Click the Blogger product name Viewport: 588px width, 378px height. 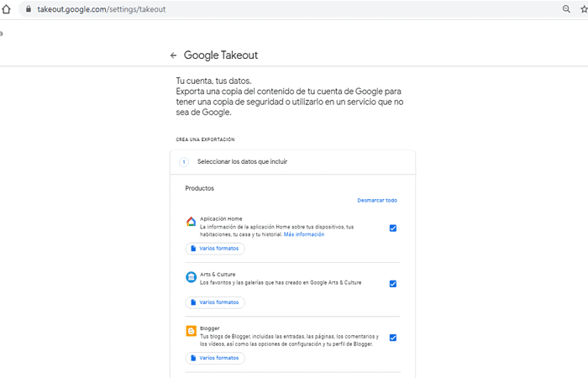pyautogui.click(x=210, y=328)
